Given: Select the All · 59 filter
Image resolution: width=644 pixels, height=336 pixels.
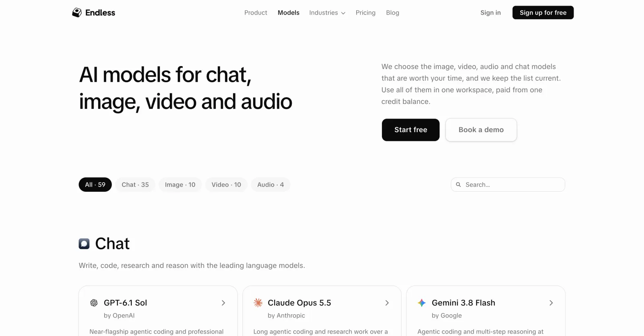Looking at the screenshot, I should click(95, 185).
